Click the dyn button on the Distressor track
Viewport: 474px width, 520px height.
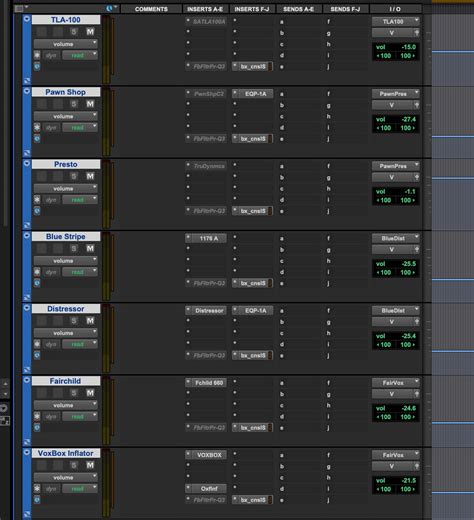[x=51, y=344]
